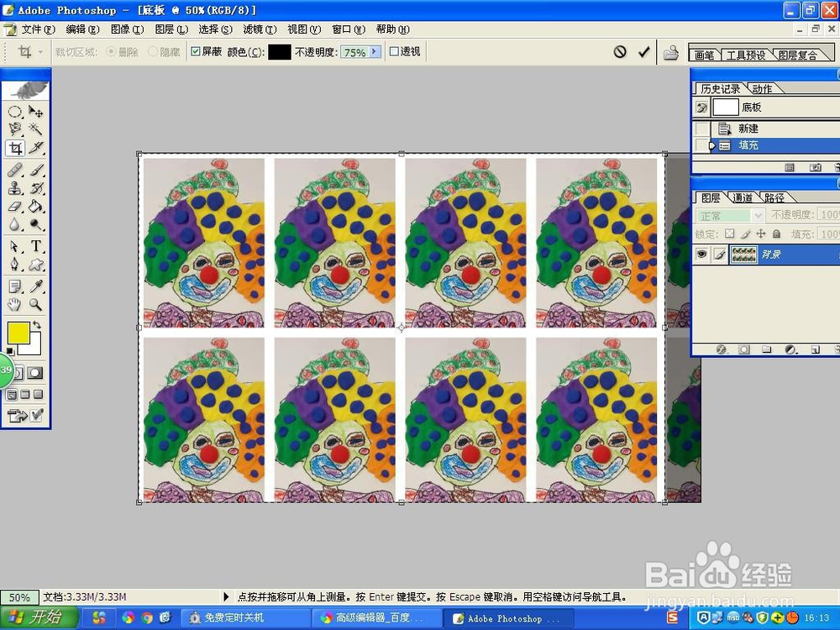Reset default colors icon
The height and width of the screenshot is (630, 840).
click(10, 351)
